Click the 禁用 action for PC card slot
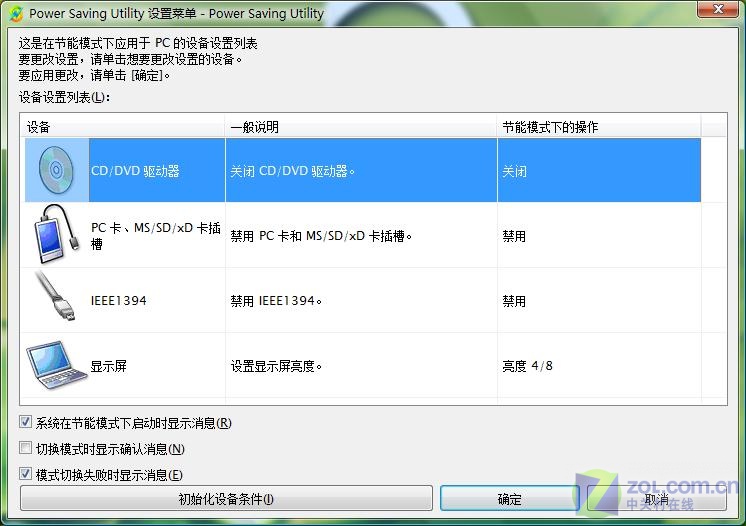Image resolution: width=746 pixels, height=526 pixels. (514, 236)
